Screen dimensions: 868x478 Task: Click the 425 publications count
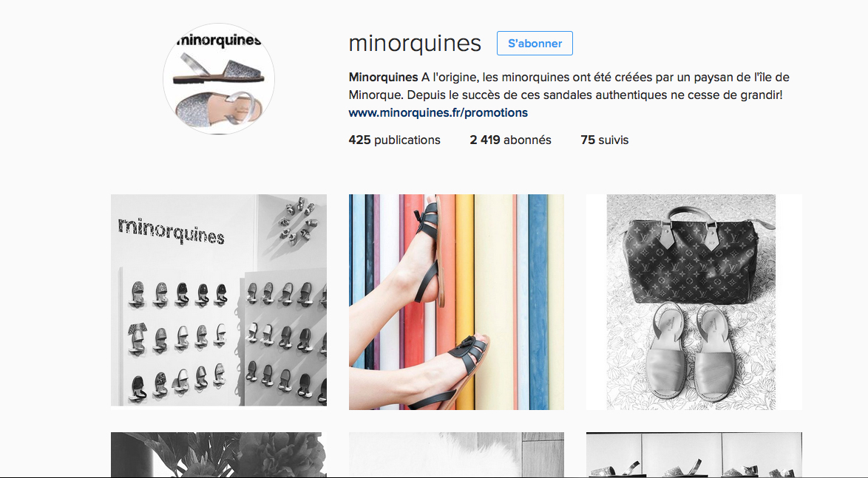click(x=394, y=140)
